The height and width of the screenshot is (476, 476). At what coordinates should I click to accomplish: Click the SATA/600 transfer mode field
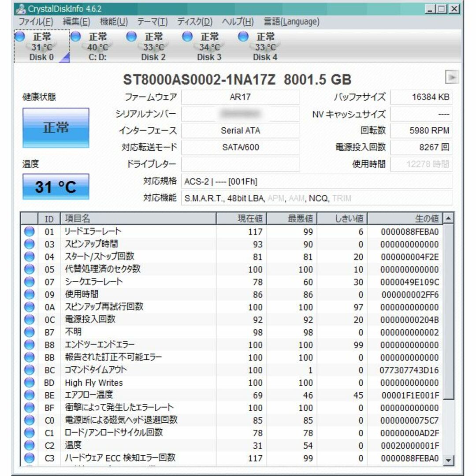point(240,147)
